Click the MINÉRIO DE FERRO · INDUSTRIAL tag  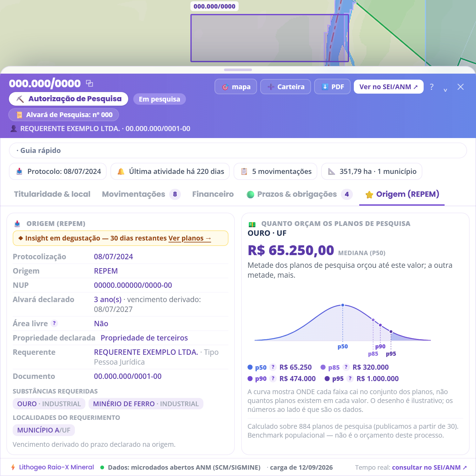pos(146,404)
